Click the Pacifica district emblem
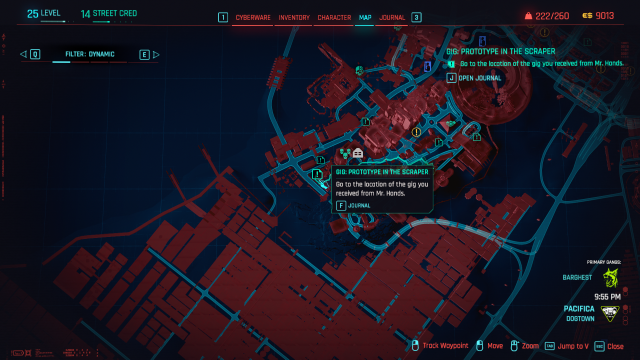 click(610, 313)
